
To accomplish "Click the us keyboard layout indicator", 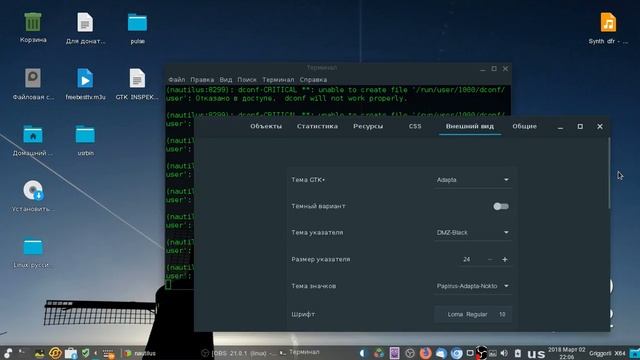I will pos(536,353).
